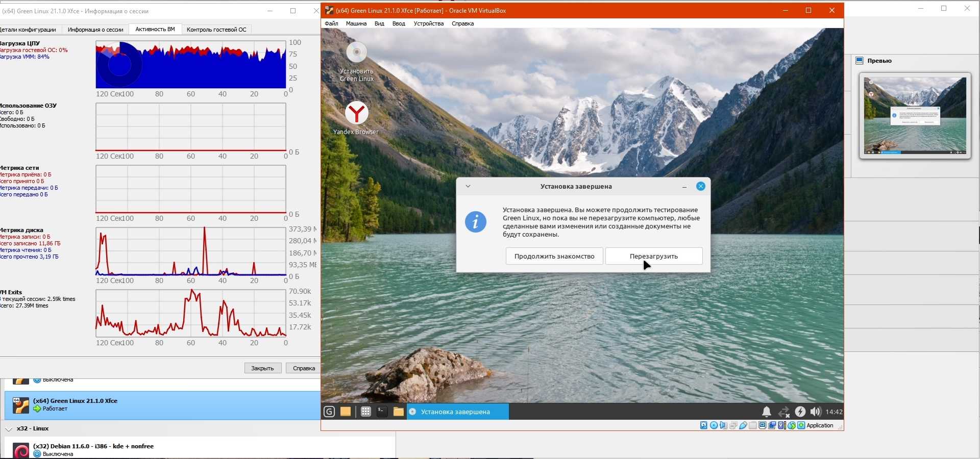This screenshot has width=980, height=459.
Task: Select the Активность ВМ tab
Action: click(x=155, y=29)
